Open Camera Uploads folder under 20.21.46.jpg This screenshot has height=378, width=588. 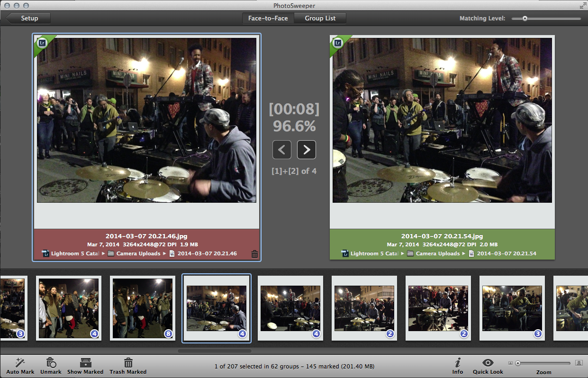[134, 253]
